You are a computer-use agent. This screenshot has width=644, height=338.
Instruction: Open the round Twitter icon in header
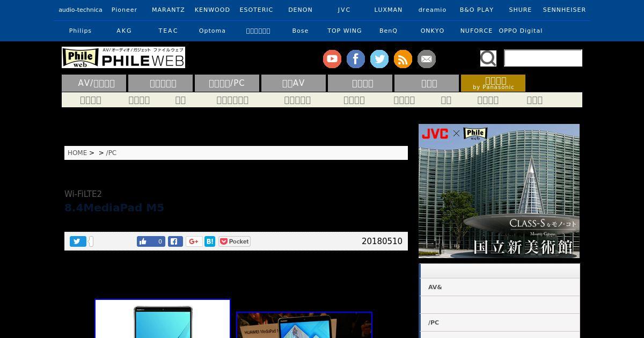tap(379, 59)
